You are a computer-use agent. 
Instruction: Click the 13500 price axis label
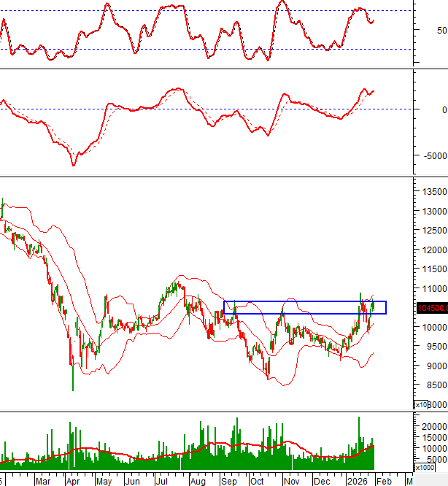point(432,191)
